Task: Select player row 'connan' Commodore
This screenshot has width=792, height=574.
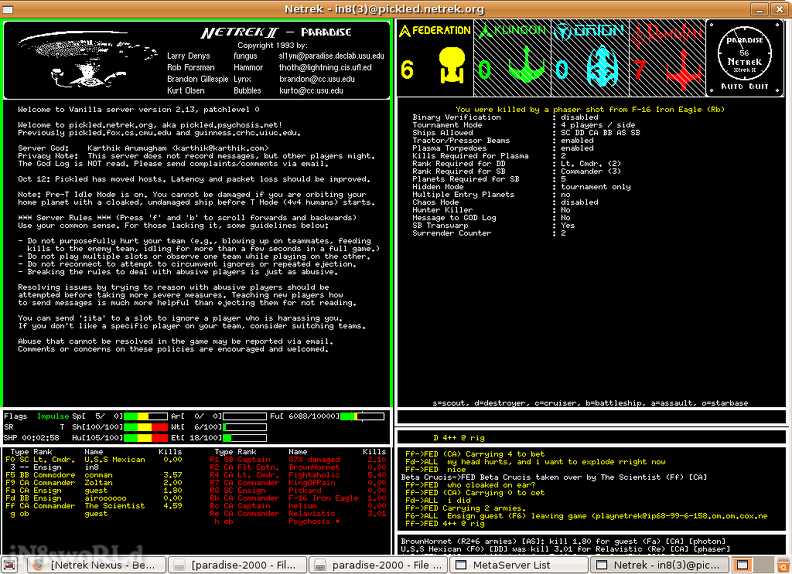Action: click(93, 475)
